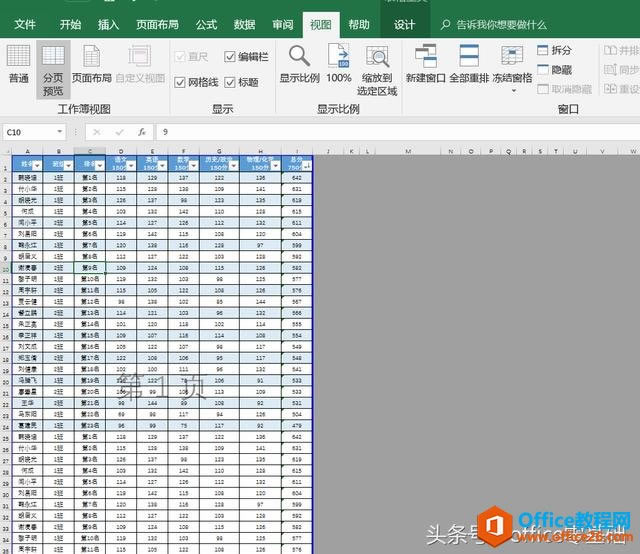
Task: Select column D header
Action: [121, 151]
